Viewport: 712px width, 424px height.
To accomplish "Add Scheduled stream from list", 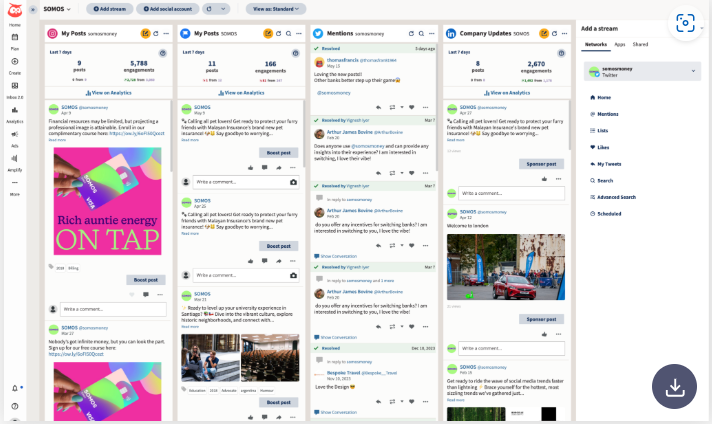I will [605, 214].
